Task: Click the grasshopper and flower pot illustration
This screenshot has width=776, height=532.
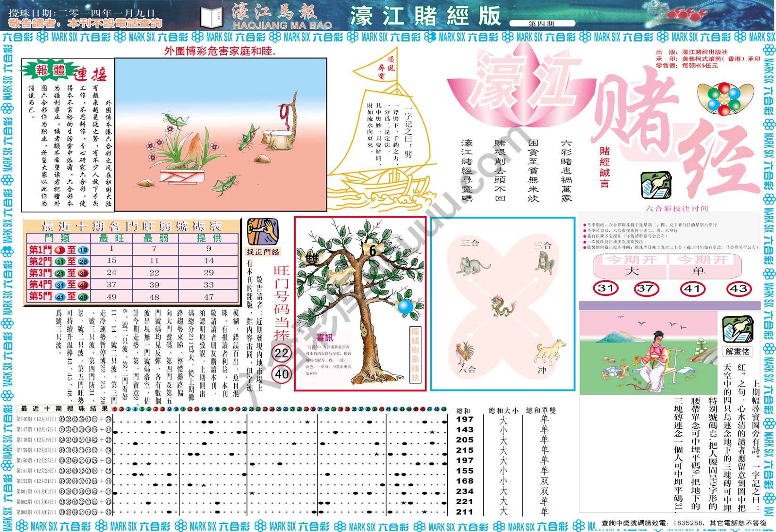Action: click(x=221, y=135)
